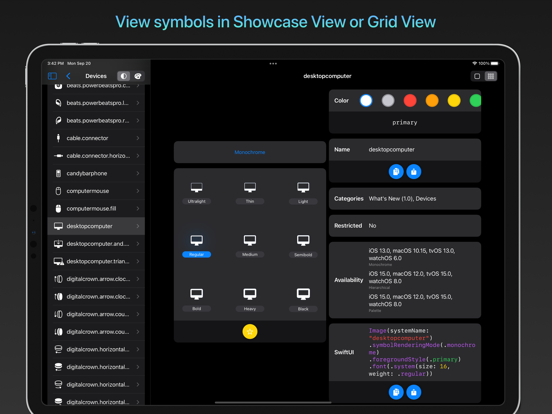The width and height of the screenshot is (552, 414).
Task: Open the cable.connector row chevron
Action: click(138, 138)
